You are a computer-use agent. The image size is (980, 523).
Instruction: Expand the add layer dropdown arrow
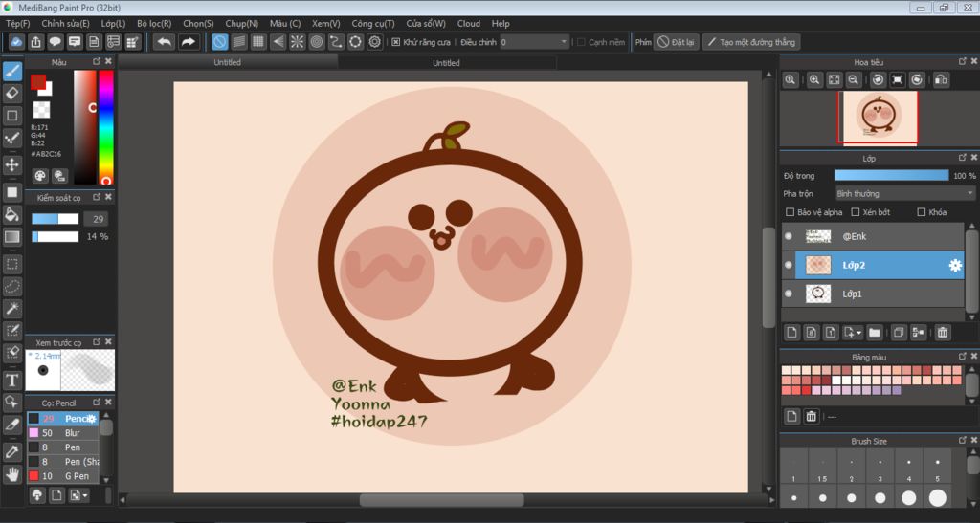858,333
